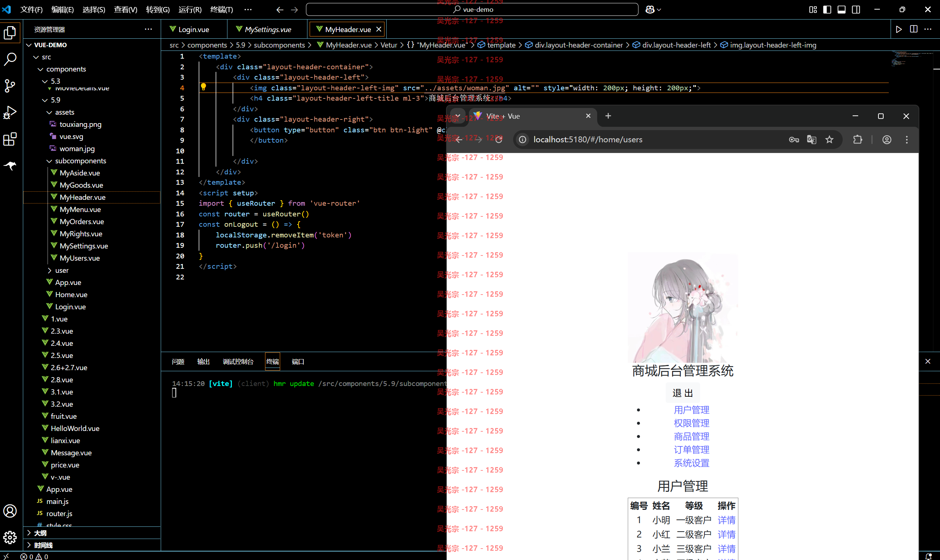940x560 pixels.
Task: View site information icon in address bar
Action: coord(523,140)
